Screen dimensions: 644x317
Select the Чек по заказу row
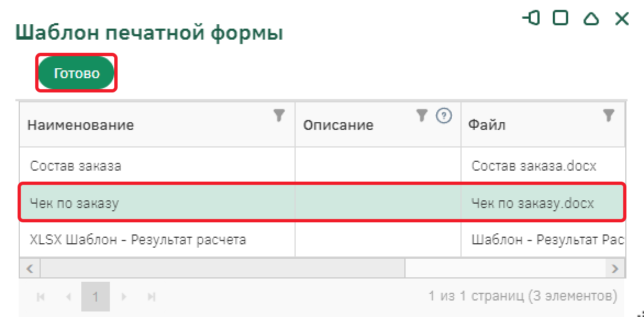75,203
